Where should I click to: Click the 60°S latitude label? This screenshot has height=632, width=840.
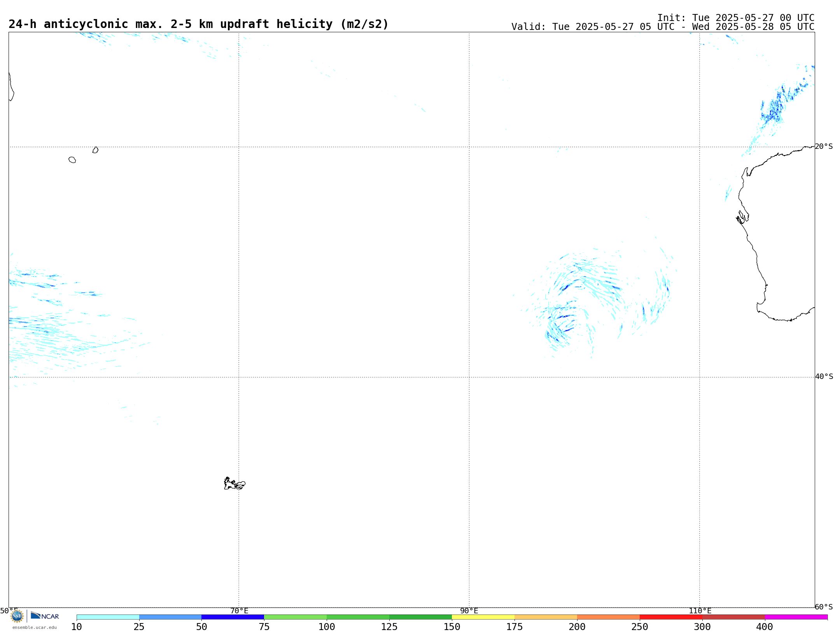[x=824, y=607]
